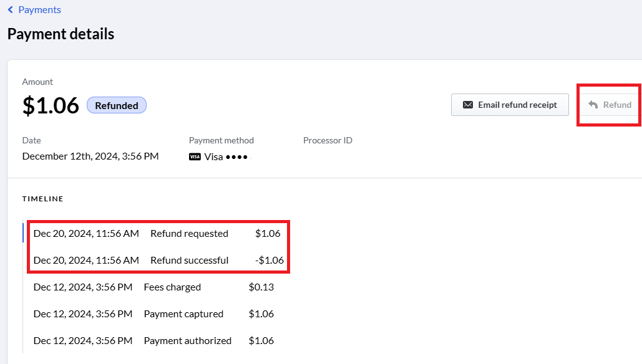Click the Refund button label
Screen dimensions: 642x364
(x=617, y=105)
